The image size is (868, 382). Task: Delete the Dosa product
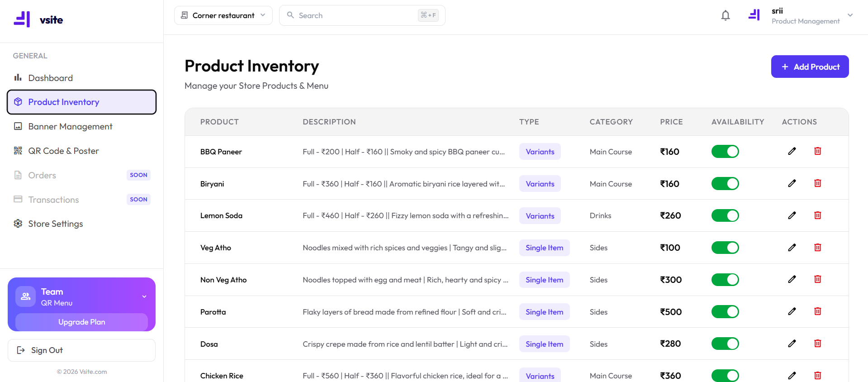coord(818,344)
